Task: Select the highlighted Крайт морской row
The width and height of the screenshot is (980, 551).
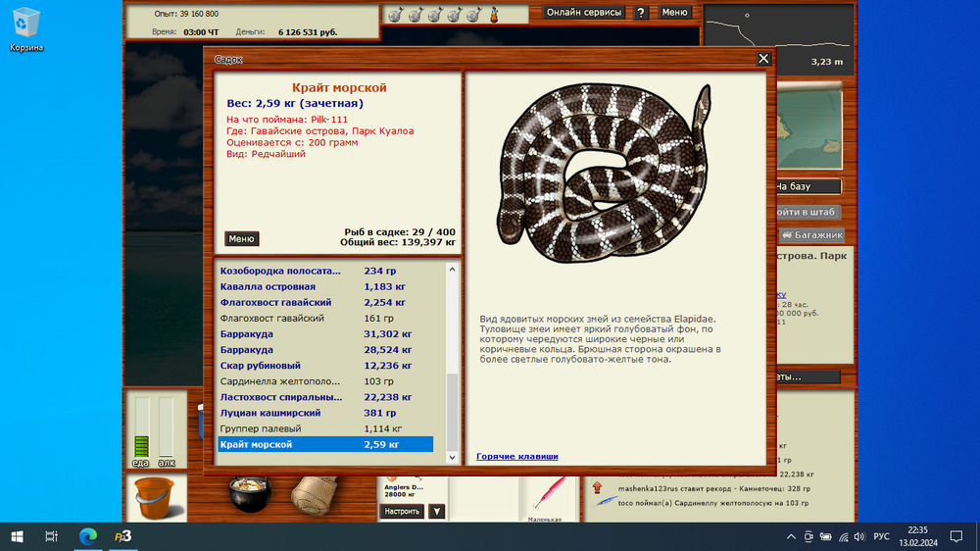Action: tap(325, 445)
